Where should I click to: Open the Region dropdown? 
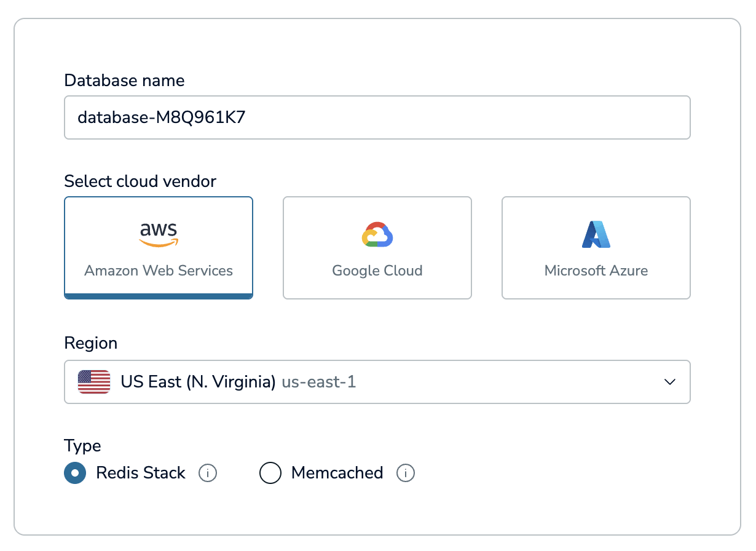[377, 382]
